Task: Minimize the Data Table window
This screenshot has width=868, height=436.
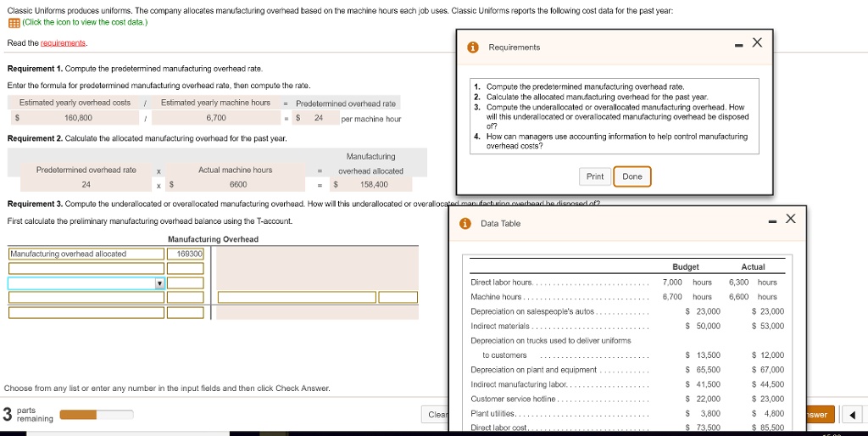Action: pyautogui.click(x=770, y=221)
